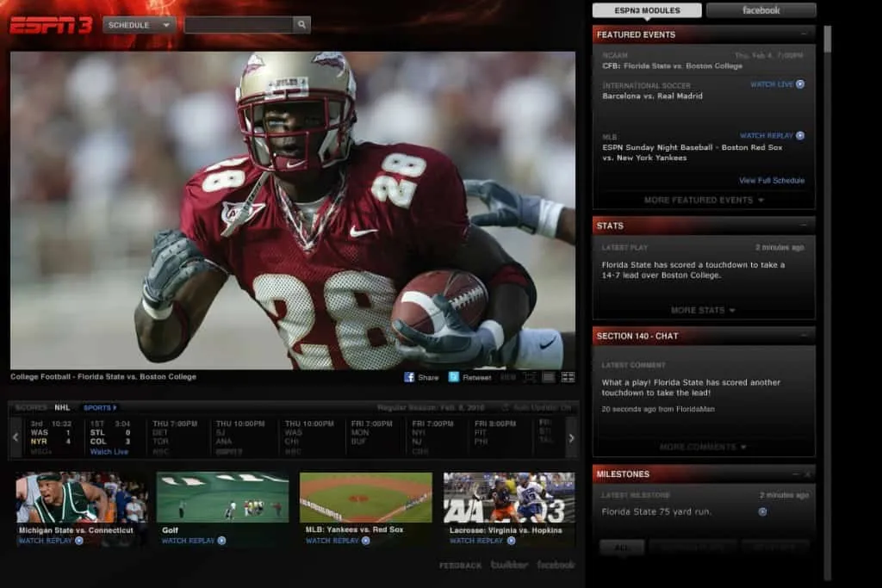Close the Milestones module
This screenshot has height=588, width=882.
pyautogui.click(x=807, y=474)
